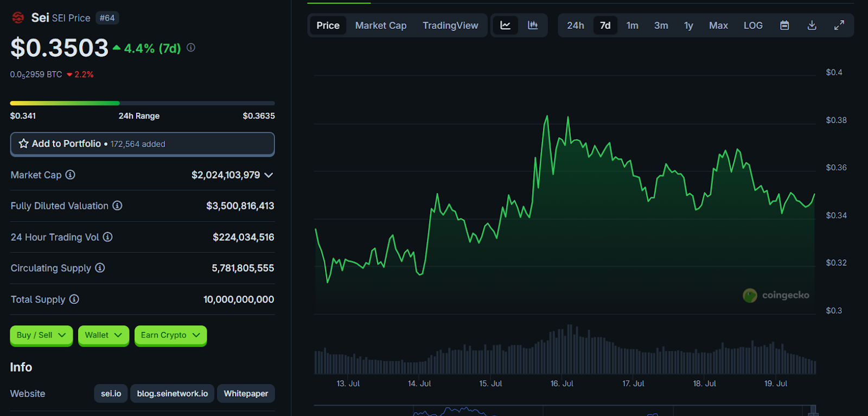Screen dimensions: 868x416
Task: Click the chart range slider handle
Action: (x=813, y=410)
